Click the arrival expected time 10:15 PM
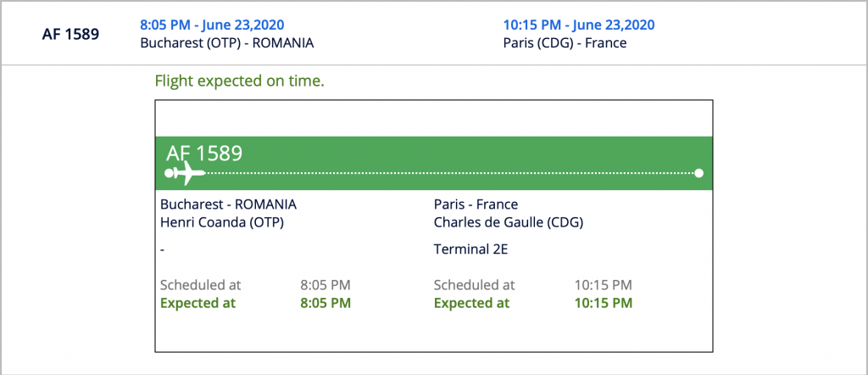This screenshot has width=868, height=375. click(603, 303)
